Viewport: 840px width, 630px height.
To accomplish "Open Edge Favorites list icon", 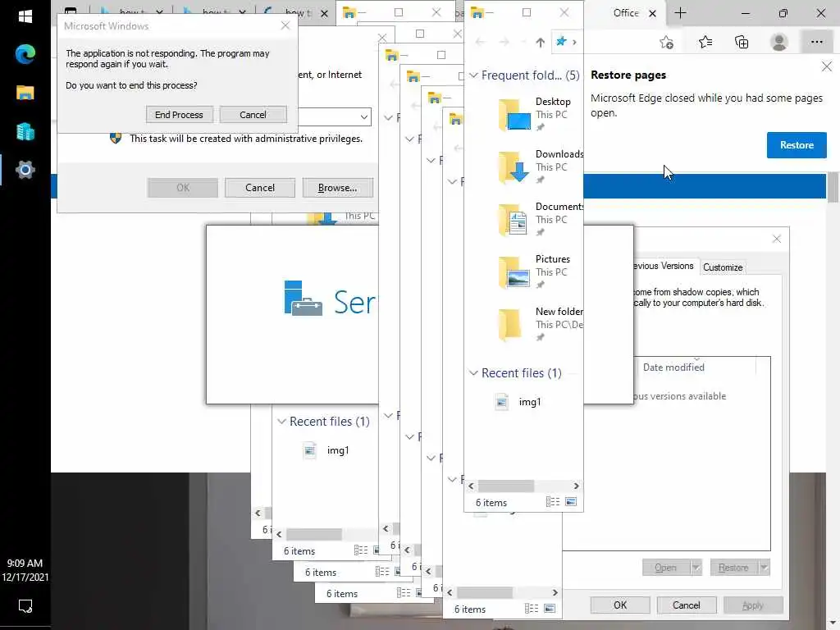I will 705,42.
